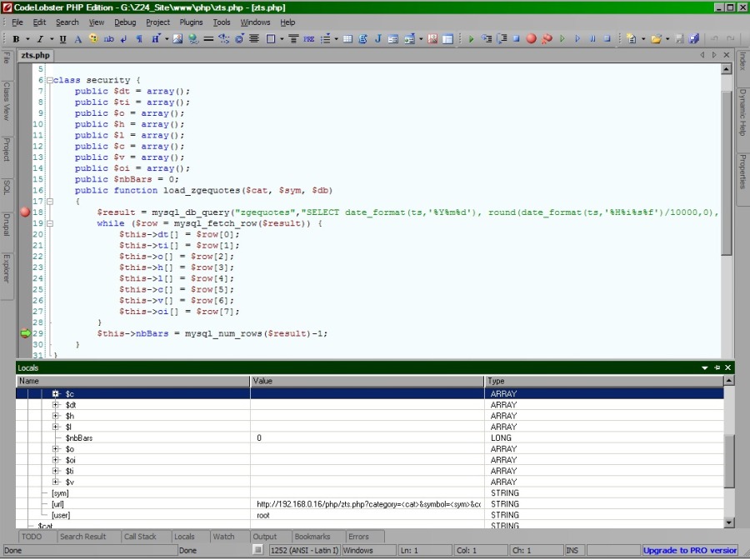Open the New File dropdown arrow
Screen dimensions: 750x560
[642, 39]
